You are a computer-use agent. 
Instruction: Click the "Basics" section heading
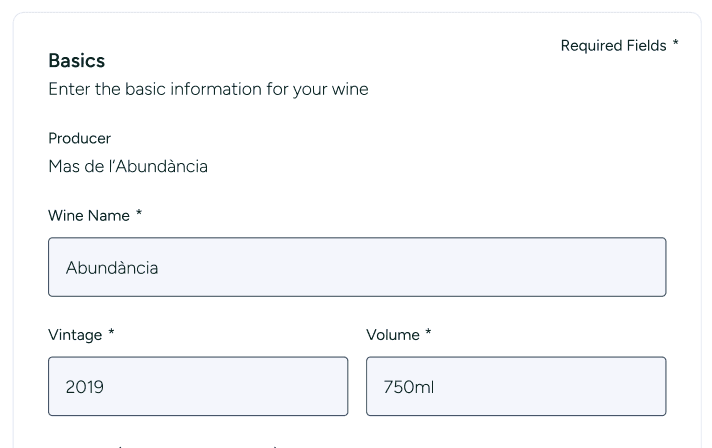77,61
